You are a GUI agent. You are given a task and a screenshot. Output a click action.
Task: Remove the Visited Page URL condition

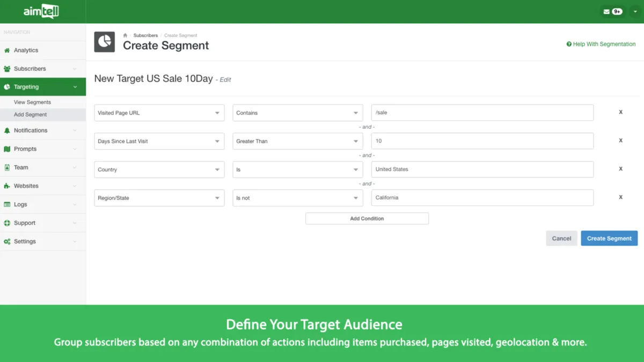pyautogui.click(x=621, y=112)
